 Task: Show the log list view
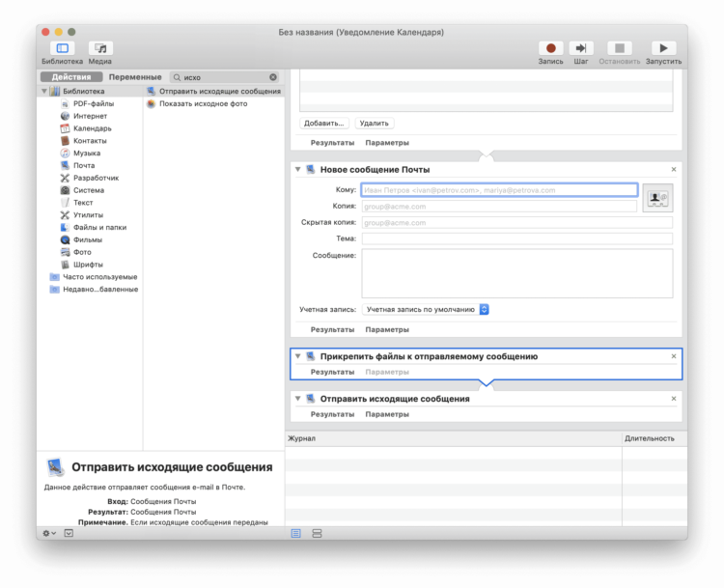(x=296, y=534)
